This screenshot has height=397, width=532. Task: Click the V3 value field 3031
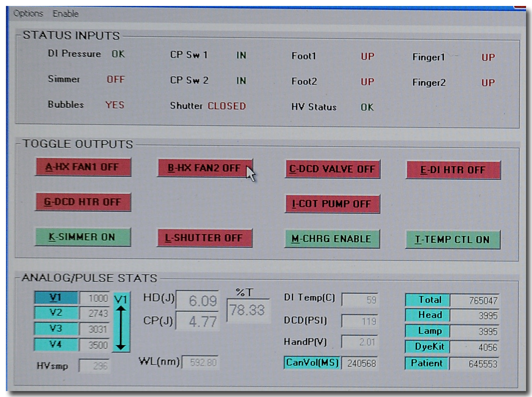pyautogui.click(x=95, y=329)
